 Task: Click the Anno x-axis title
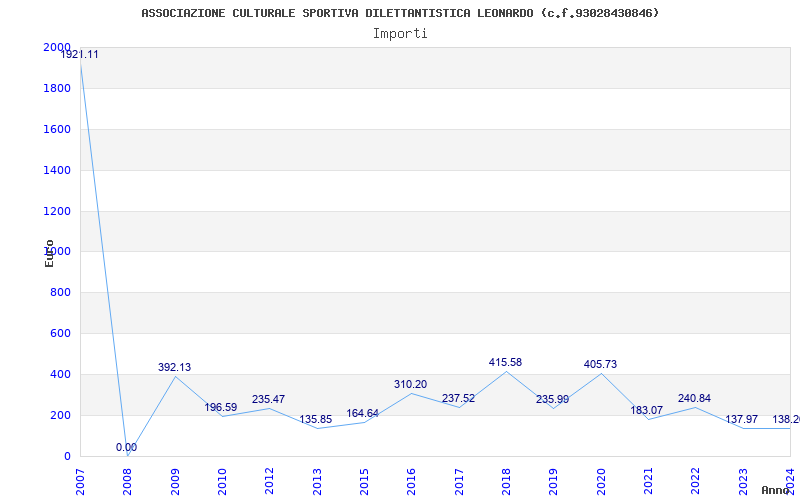tap(776, 490)
